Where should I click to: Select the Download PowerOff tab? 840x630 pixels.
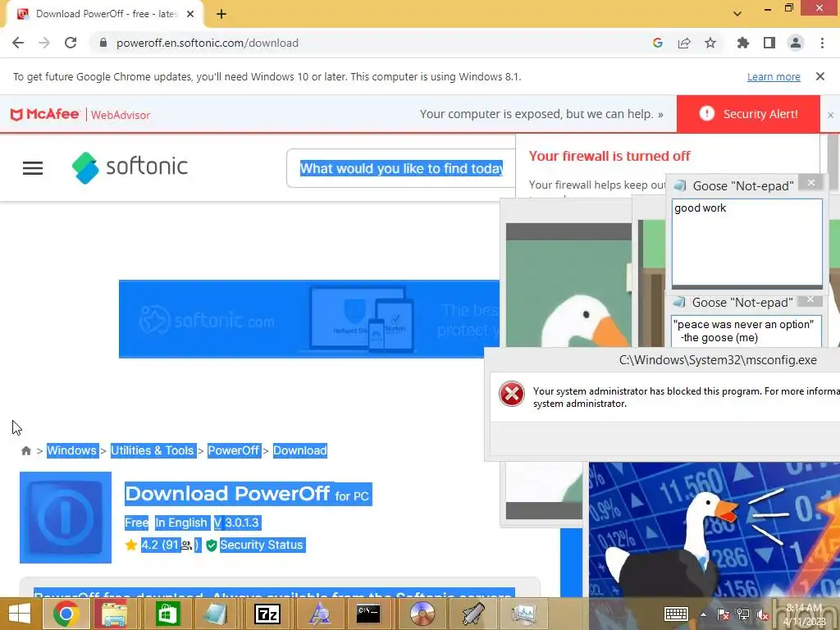point(106,14)
